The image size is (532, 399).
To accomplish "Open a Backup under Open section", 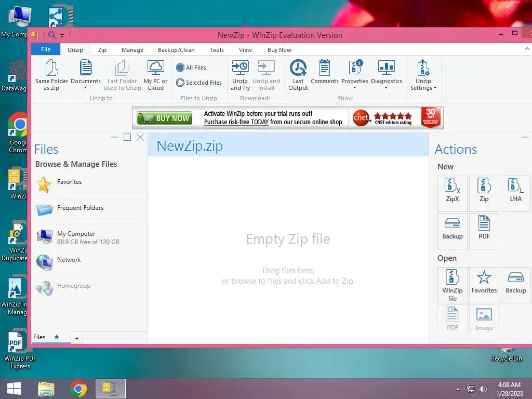I will [x=515, y=285].
